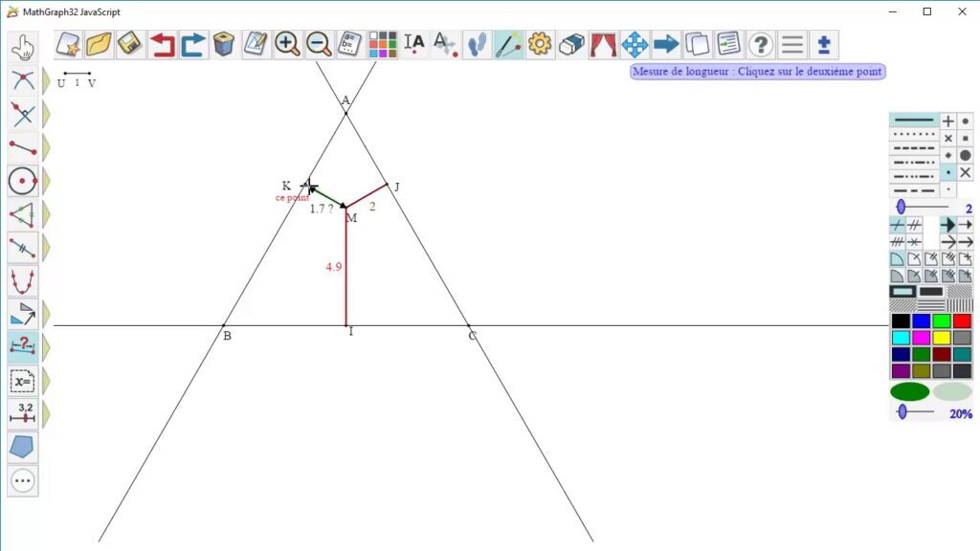Choose the plus-shaped point style
Image resolution: width=980 pixels, height=551 pixels.
(947, 121)
